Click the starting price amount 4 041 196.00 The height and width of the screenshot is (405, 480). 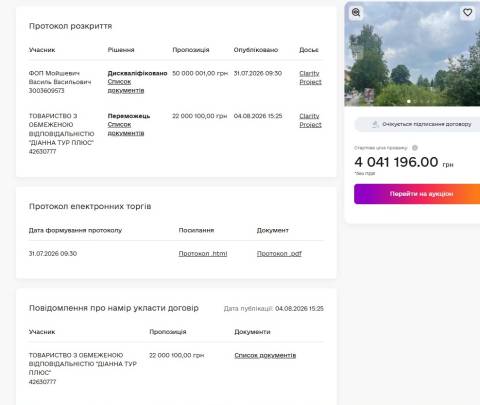coord(396,162)
